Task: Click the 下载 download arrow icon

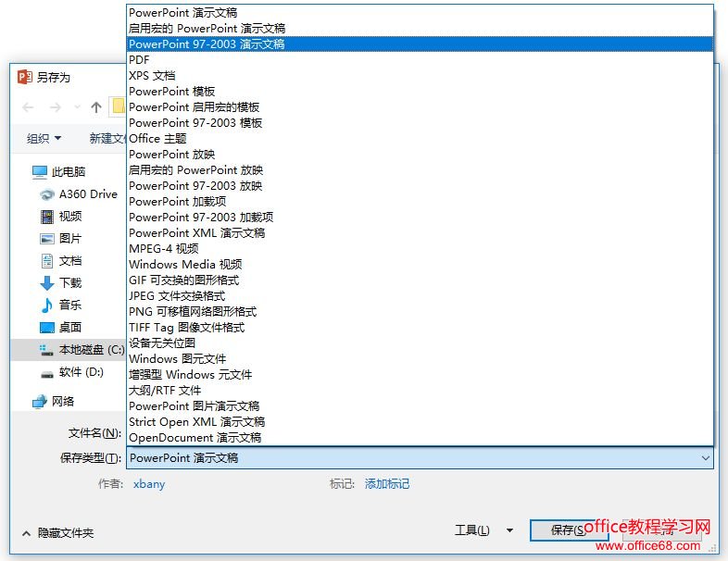Action: tap(47, 283)
